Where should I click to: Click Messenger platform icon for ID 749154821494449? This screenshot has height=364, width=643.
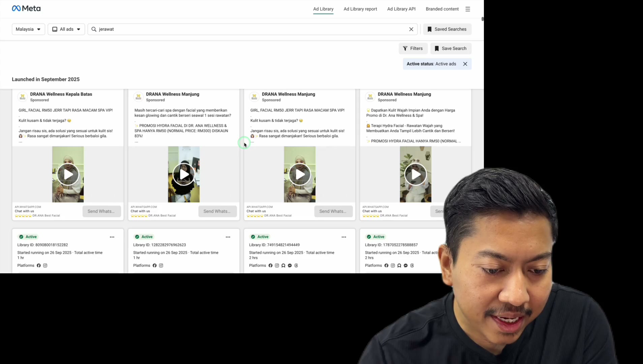coord(290,266)
